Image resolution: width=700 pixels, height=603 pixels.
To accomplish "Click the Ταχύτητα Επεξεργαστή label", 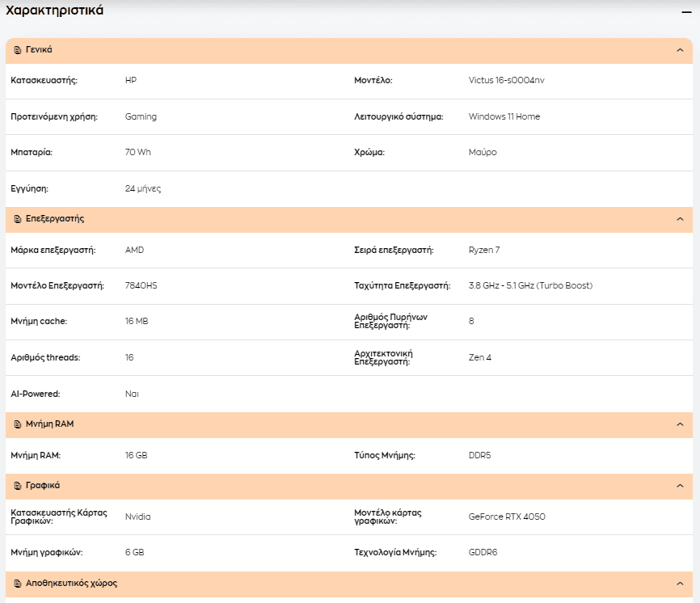I will tap(403, 285).
